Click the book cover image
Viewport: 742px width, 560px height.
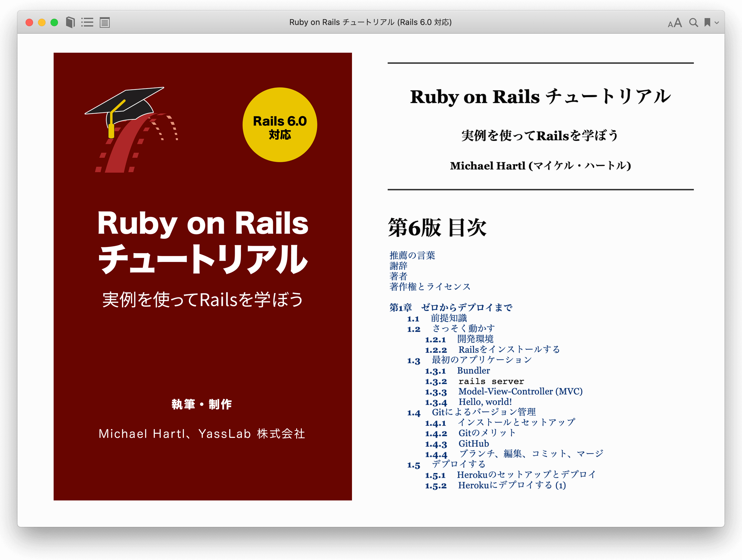tap(203, 277)
